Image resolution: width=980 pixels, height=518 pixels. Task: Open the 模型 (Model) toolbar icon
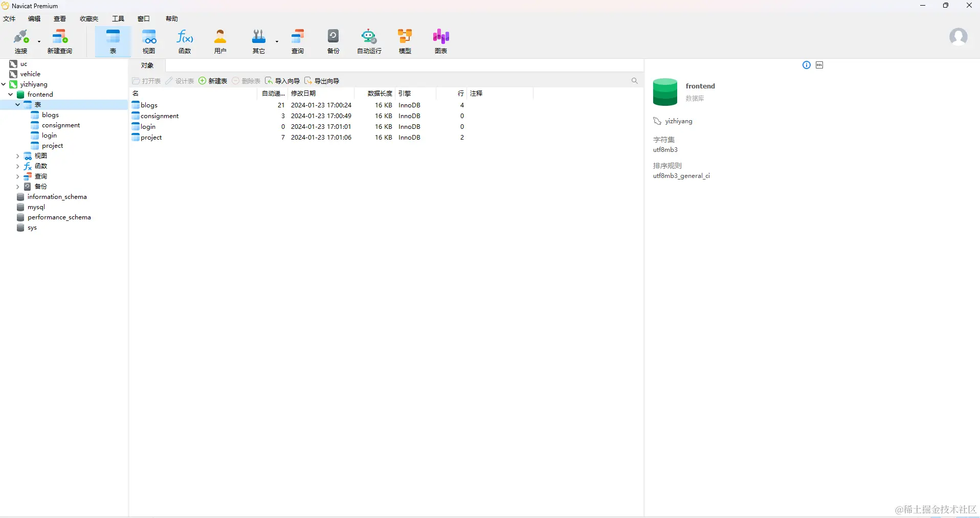tap(405, 41)
